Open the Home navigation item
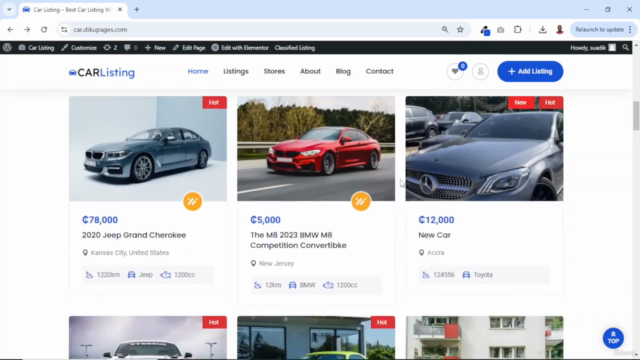 pos(198,71)
